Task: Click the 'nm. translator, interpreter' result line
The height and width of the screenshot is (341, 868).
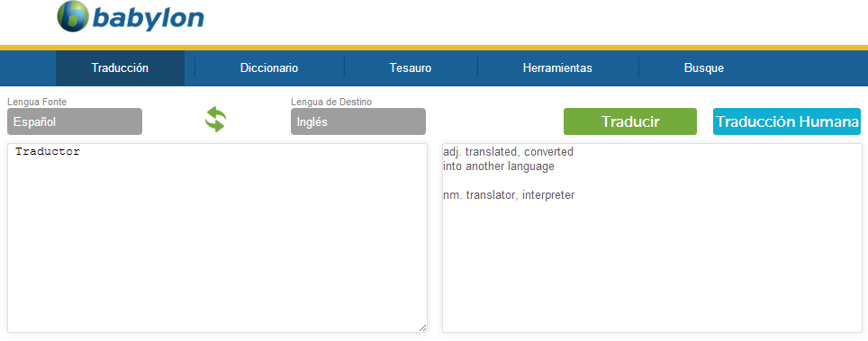Action: [x=510, y=195]
